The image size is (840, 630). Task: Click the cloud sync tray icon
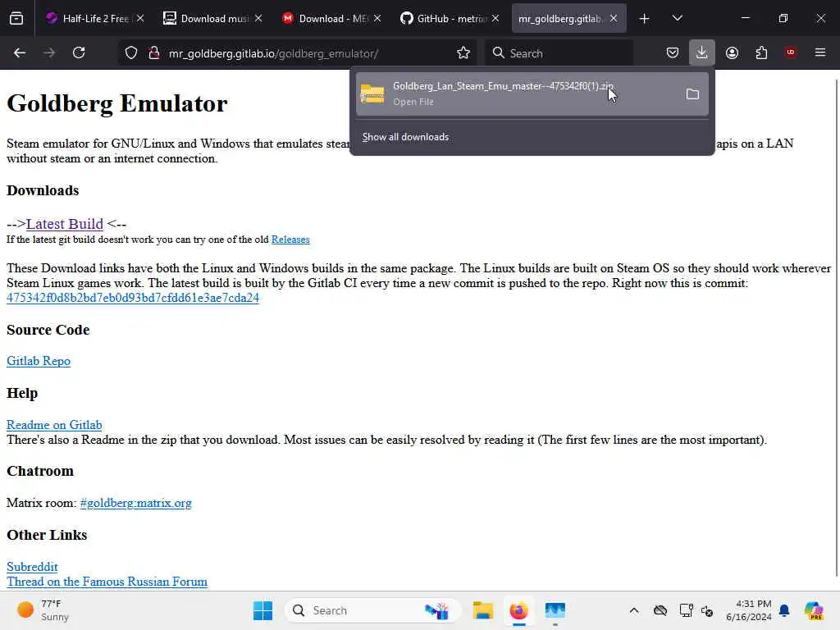[660, 610]
